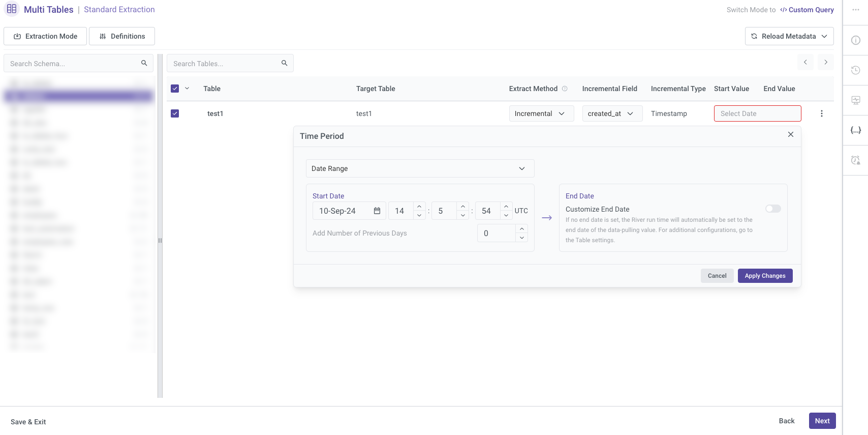Click Save & Exit
The height and width of the screenshot is (435, 868).
(28, 422)
